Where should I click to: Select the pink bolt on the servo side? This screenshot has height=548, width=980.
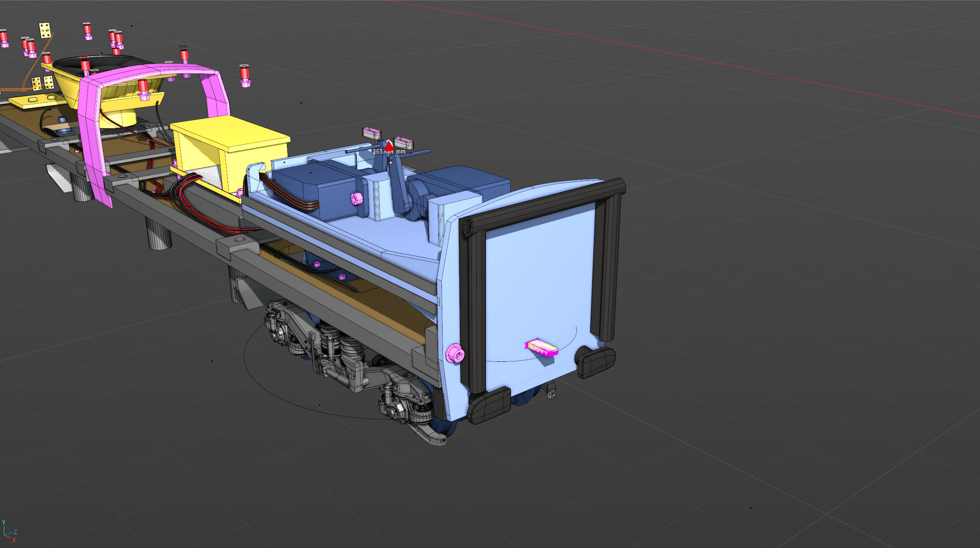(x=357, y=198)
